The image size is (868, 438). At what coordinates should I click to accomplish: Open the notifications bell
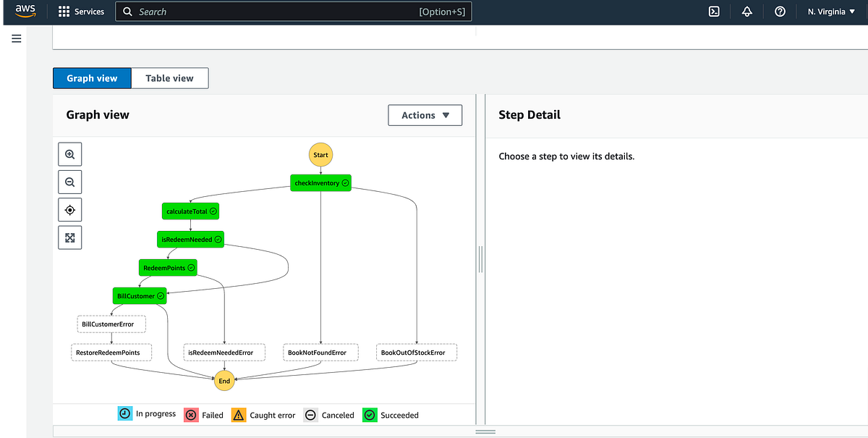747,11
